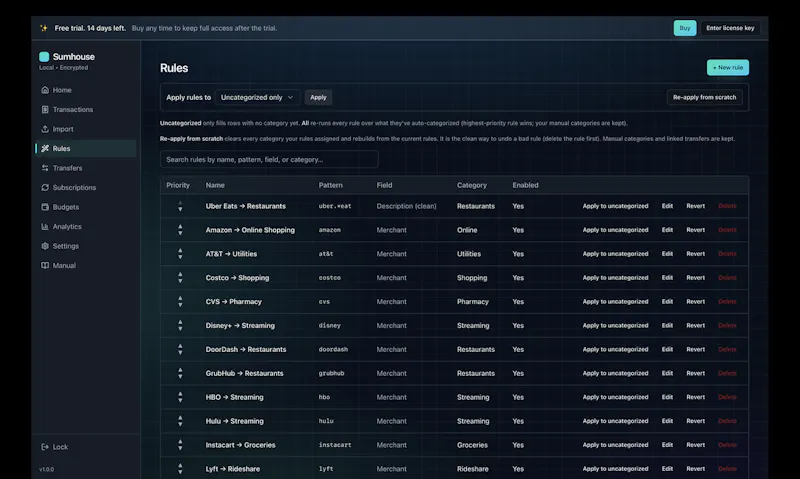Focus the search rules field

[269, 160]
